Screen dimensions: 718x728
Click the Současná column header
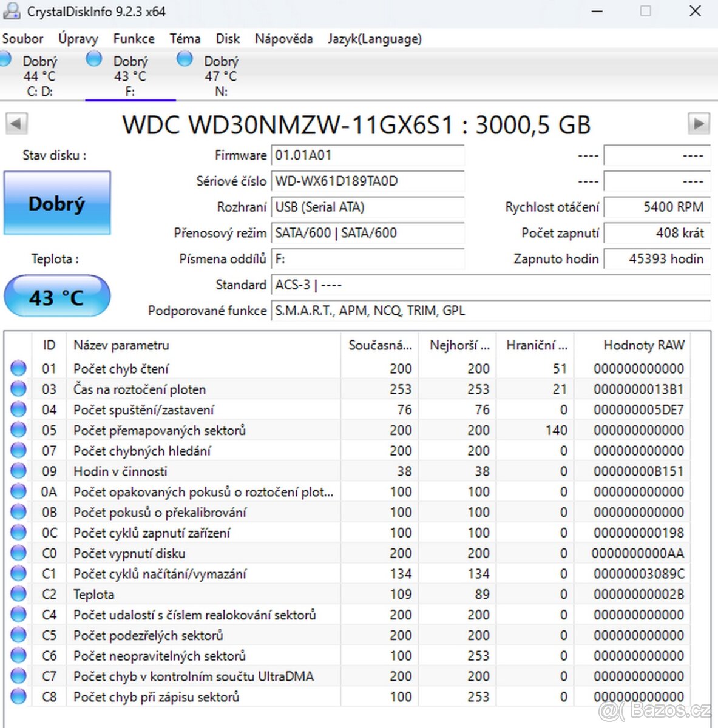[379, 345]
